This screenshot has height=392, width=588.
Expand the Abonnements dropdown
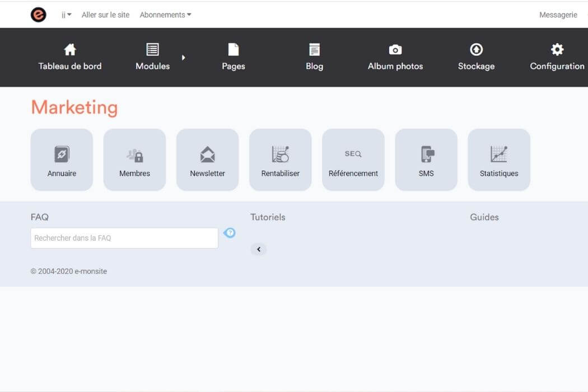click(x=165, y=15)
